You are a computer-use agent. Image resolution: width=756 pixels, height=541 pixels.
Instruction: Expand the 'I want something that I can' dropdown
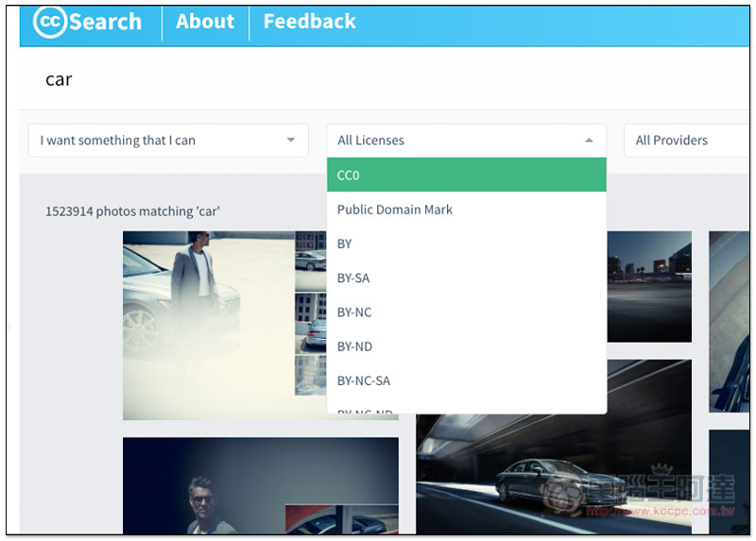pyautogui.click(x=168, y=141)
